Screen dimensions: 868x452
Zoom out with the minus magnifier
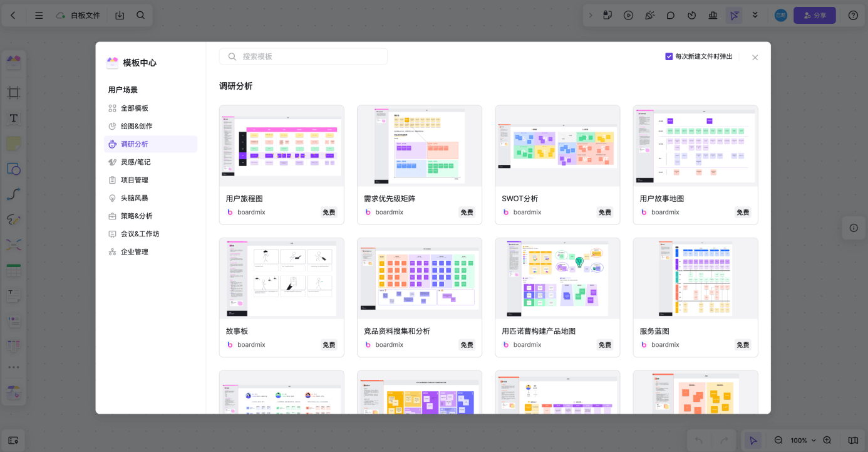click(x=778, y=440)
